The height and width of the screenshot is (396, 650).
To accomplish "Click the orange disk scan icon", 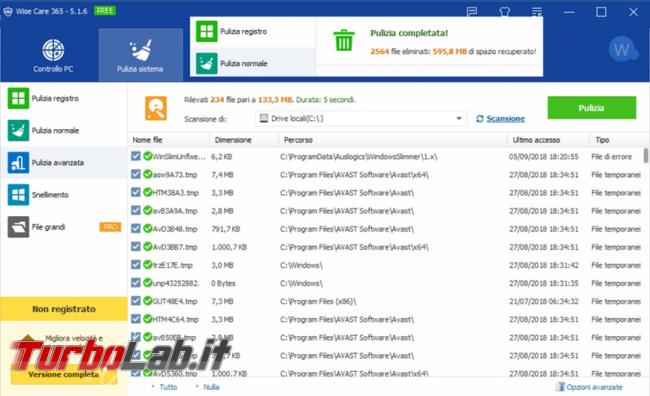I will pos(156,108).
